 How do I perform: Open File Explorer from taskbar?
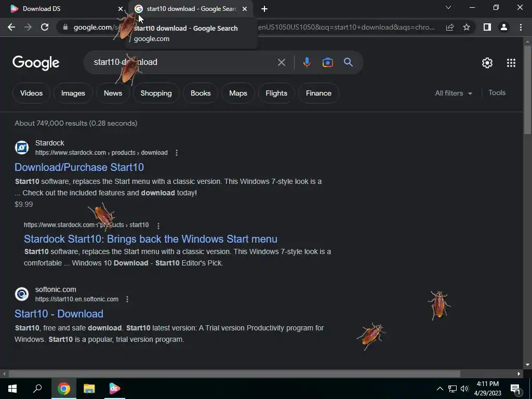pos(89,389)
